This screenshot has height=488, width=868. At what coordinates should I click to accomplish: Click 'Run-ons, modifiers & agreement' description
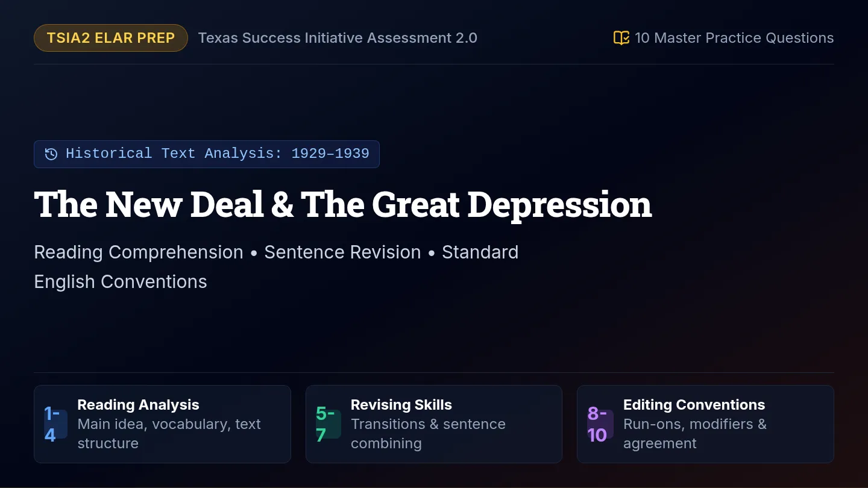(695, 434)
